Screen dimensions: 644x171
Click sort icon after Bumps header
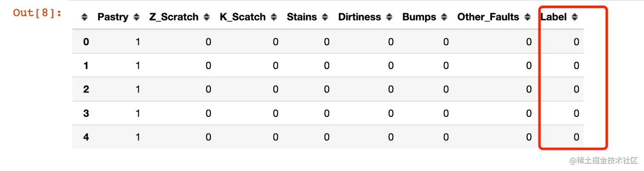(x=444, y=17)
